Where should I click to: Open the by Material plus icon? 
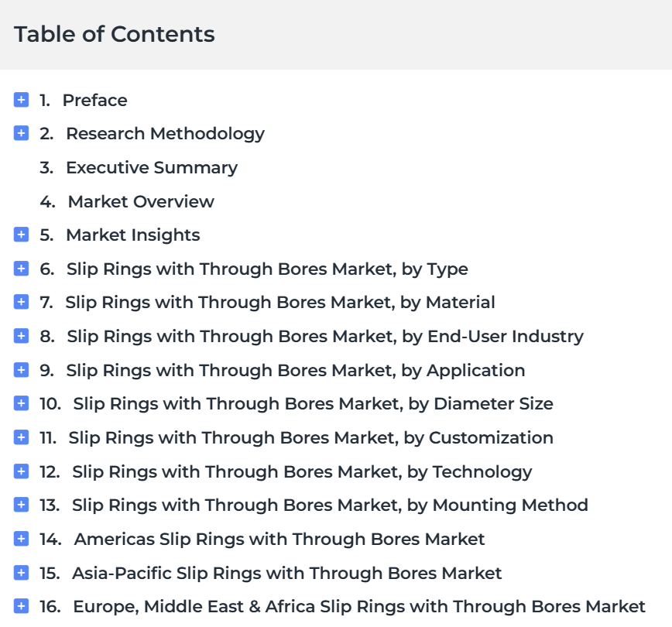tap(21, 302)
